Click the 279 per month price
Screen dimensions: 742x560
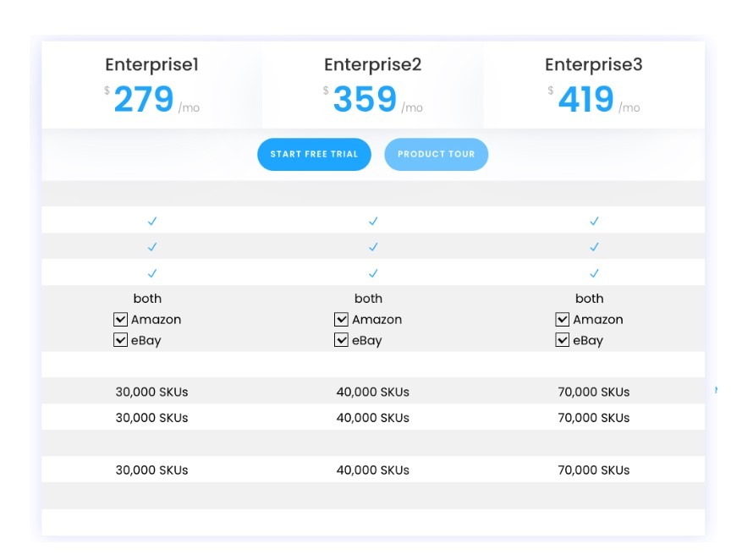(152, 99)
